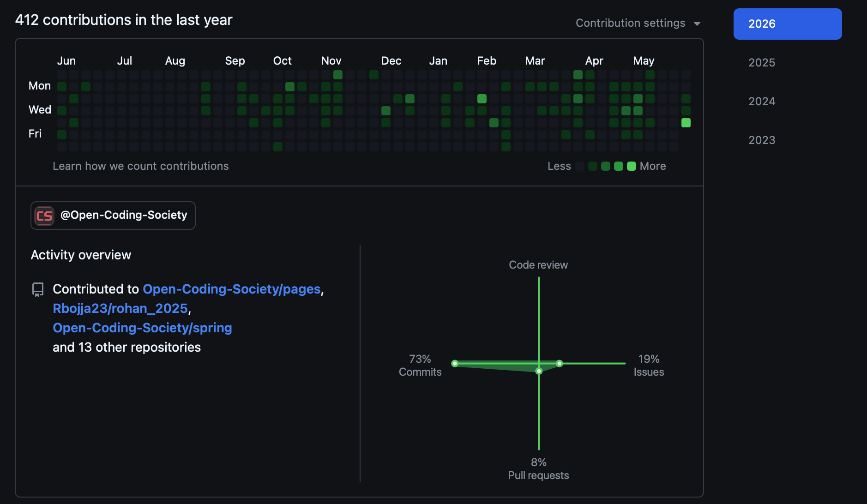Click the bright Tuesday cell under Feb

point(482,99)
